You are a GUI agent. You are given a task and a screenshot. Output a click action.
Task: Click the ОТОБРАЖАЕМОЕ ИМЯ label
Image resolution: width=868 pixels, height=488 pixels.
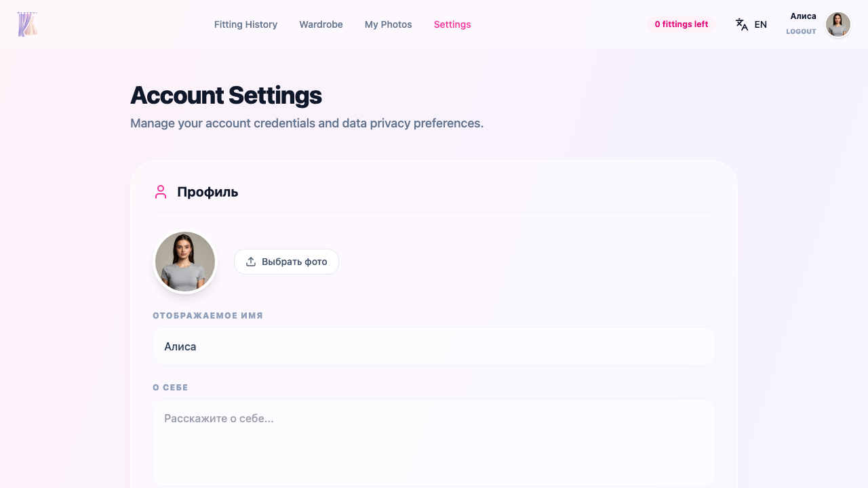(x=208, y=315)
